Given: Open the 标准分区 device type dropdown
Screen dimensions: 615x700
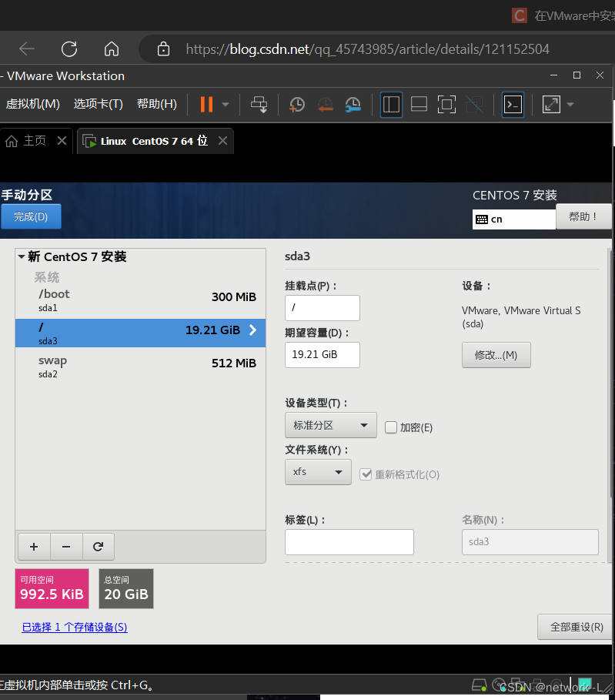Looking at the screenshot, I should pyautogui.click(x=331, y=425).
